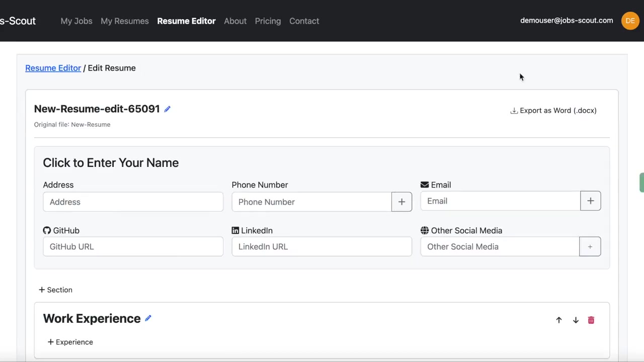Click the 'Work Experience' section title
This screenshot has height=362, width=644.
coord(92,319)
